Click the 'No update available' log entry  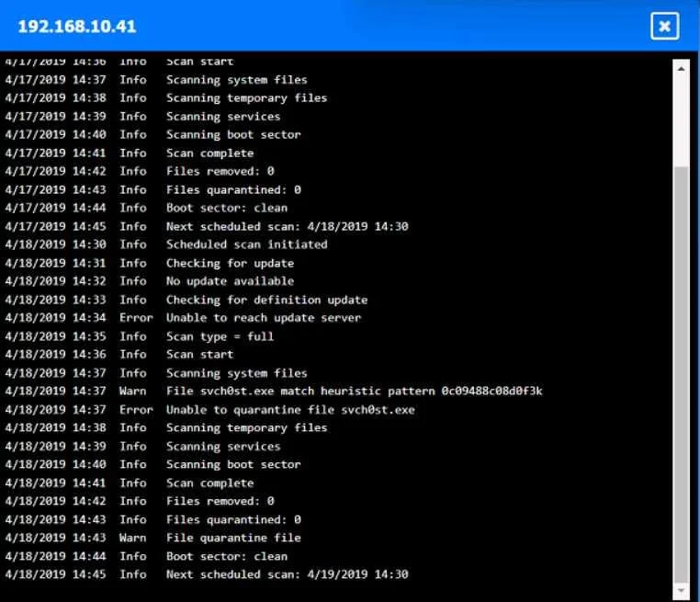point(150,281)
